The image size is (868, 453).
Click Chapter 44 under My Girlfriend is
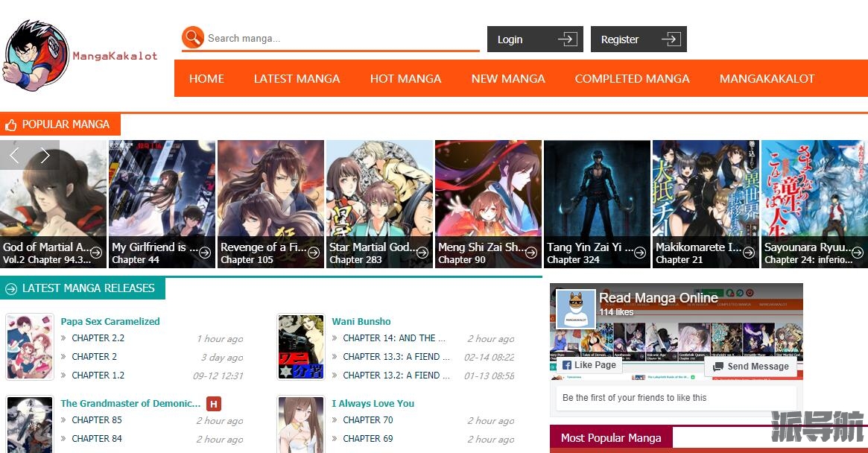coord(136,260)
